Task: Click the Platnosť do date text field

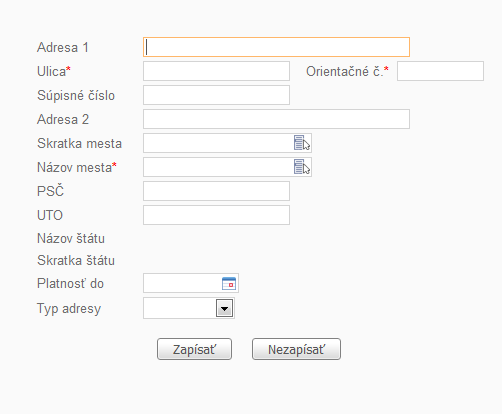Action: point(182,283)
